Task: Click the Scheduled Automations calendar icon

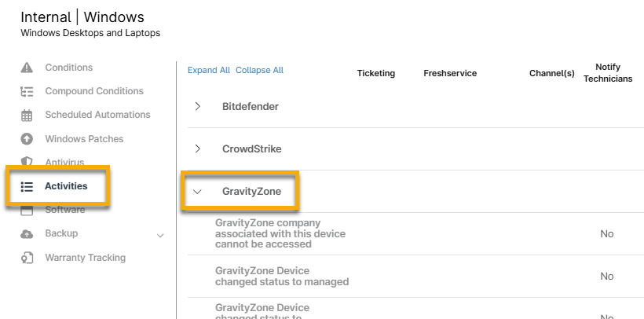Action: 27,115
